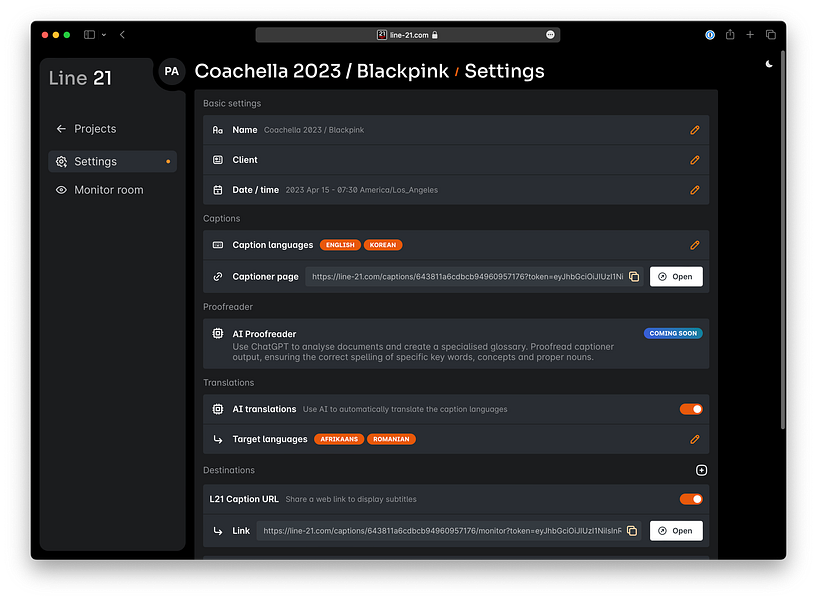The height and width of the screenshot is (600, 817).
Task: Edit Target languages pencil icon
Action: coord(695,439)
